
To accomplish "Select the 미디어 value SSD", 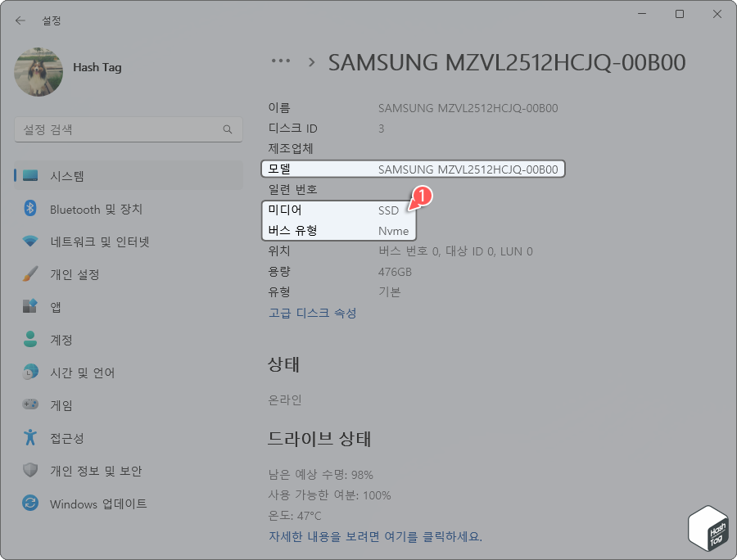I will coord(388,210).
